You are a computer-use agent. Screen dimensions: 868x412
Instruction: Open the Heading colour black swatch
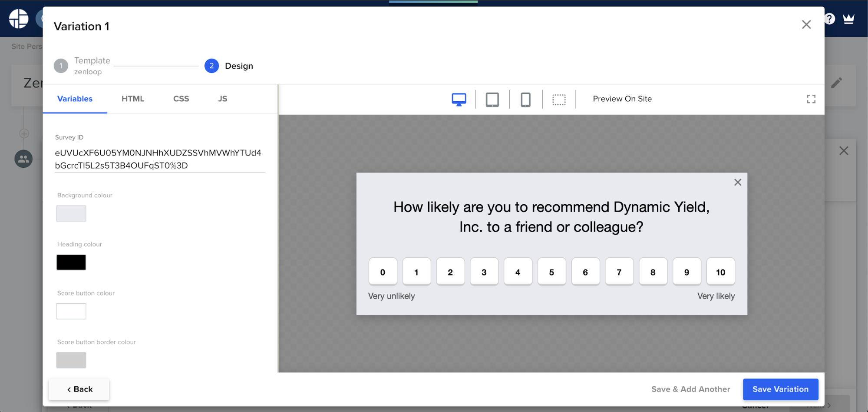pyautogui.click(x=71, y=262)
